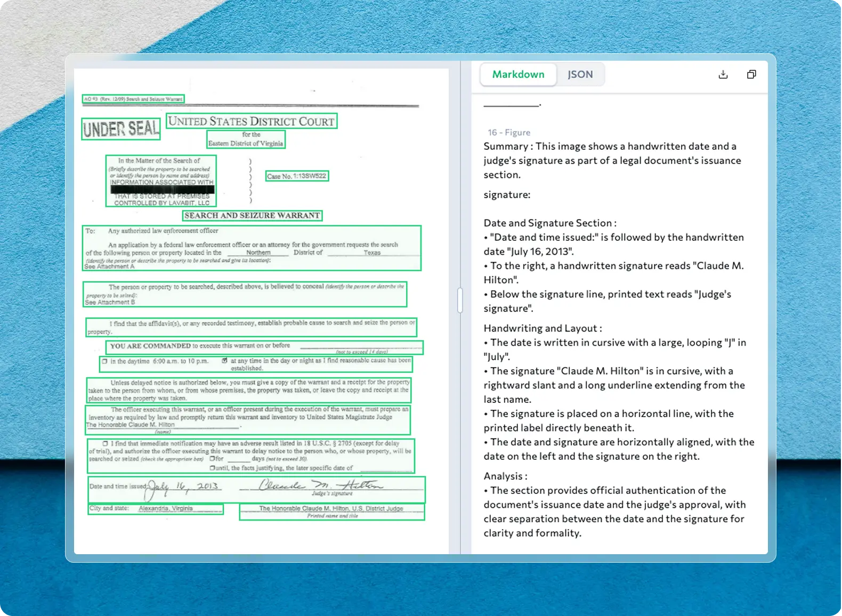Viewport: 842px width, 616px height.
Task: Check the 'immediate notification' checkbox
Action: (x=105, y=443)
